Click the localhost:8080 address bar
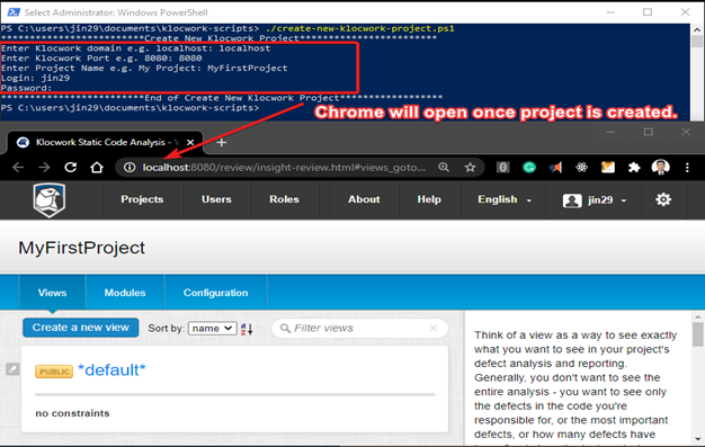 284,167
